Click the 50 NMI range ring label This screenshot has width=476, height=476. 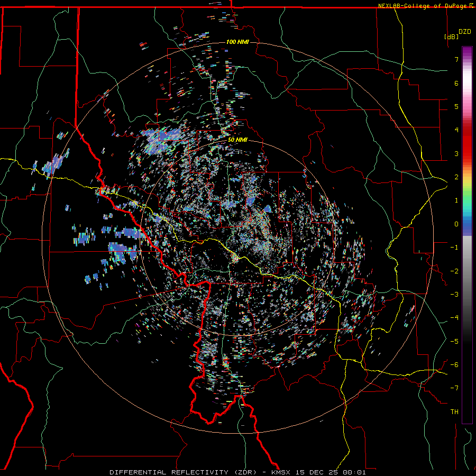237,140
